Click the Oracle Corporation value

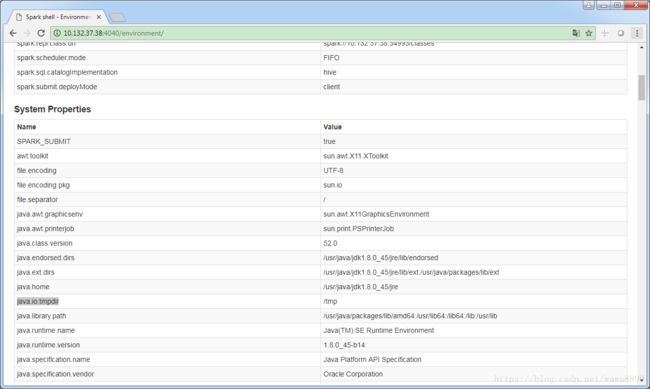pyautogui.click(x=353, y=374)
